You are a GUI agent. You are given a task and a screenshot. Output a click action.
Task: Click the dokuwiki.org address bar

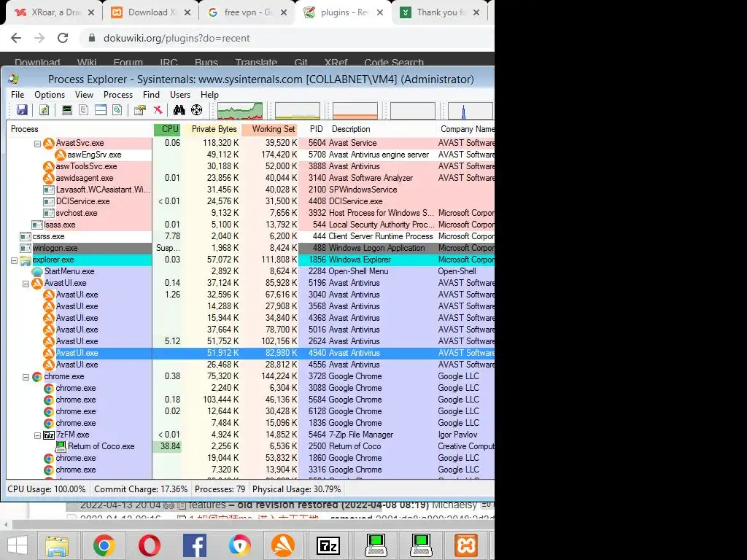pyautogui.click(x=286, y=38)
